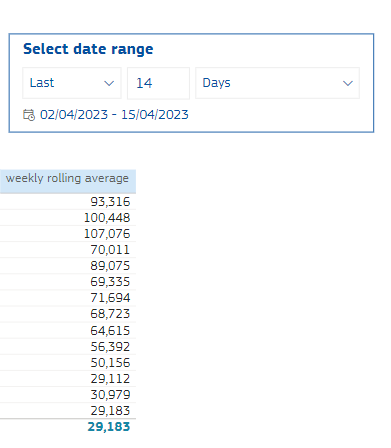Click the calendar icon beside date range
The width and height of the screenshot is (391, 448).
(29, 115)
